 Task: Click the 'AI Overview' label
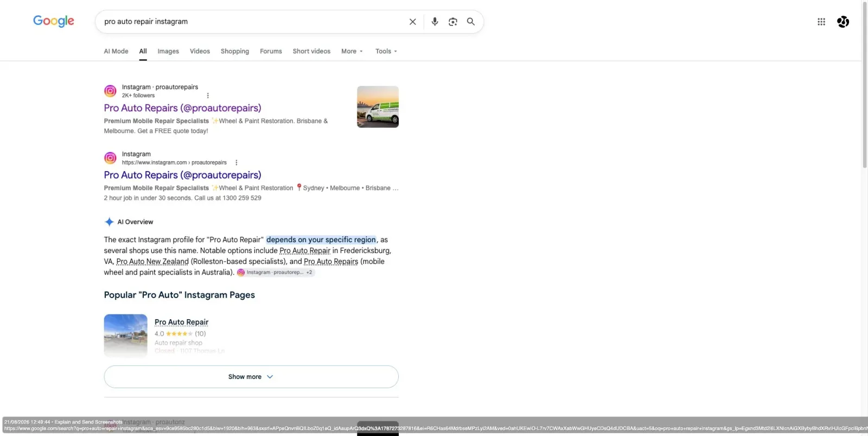[135, 222]
